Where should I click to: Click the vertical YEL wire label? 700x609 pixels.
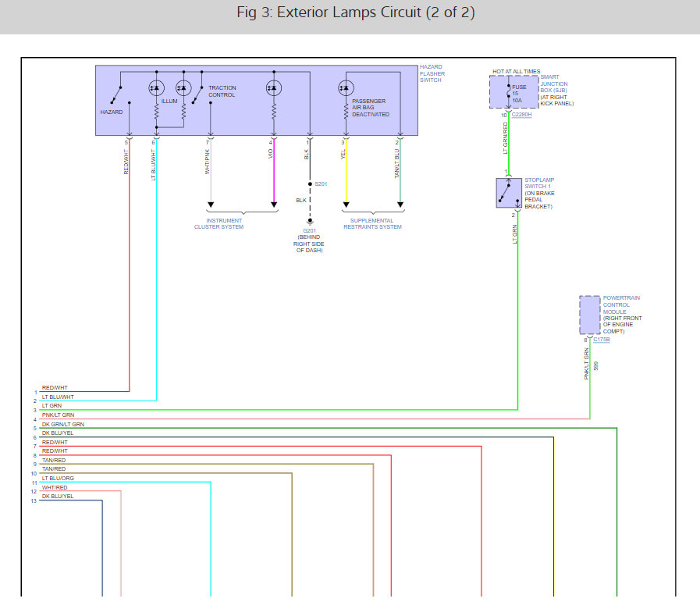[343, 154]
